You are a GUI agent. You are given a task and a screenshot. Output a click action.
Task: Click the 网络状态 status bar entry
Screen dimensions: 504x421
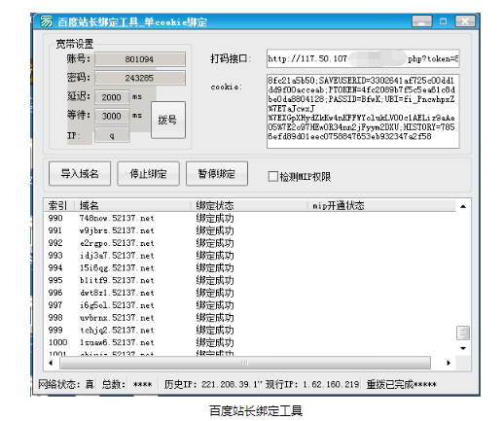click(x=66, y=384)
